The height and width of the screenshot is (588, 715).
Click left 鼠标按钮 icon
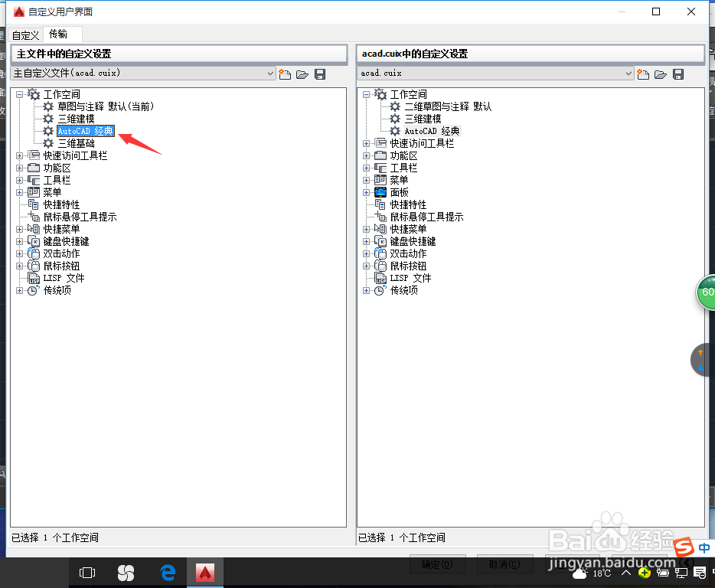(x=34, y=266)
